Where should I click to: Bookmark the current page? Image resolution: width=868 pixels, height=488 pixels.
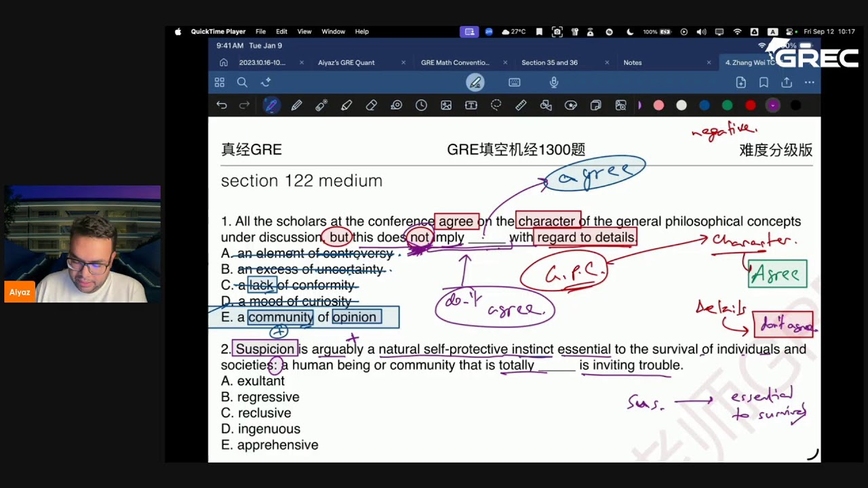click(764, 83)
